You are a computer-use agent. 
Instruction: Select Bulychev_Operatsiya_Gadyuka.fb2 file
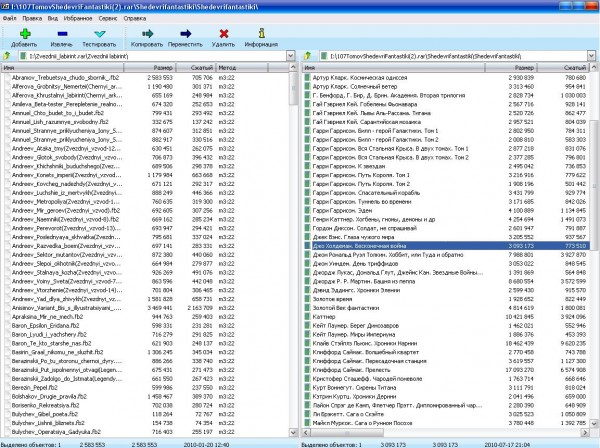[x=56, y=432]
